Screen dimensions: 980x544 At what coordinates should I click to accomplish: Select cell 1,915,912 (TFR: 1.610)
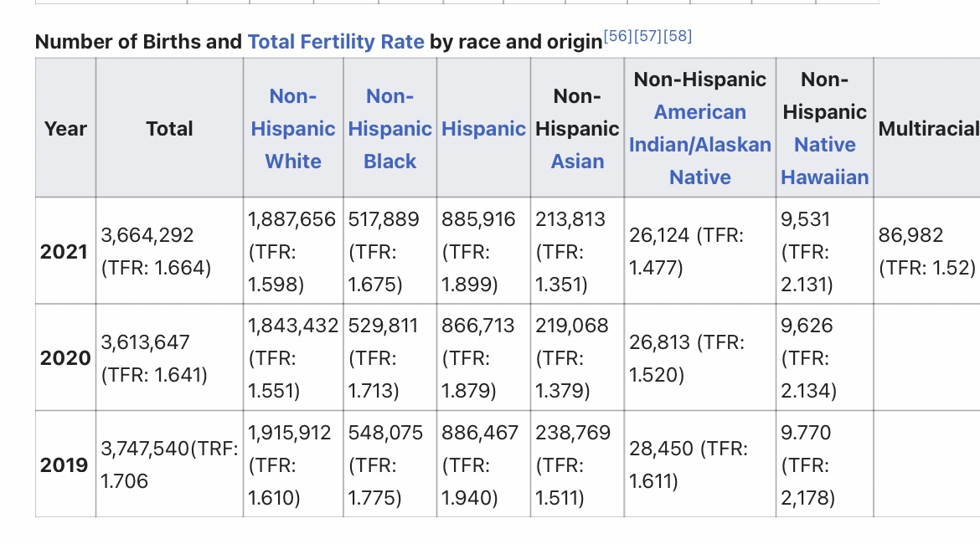click(293, 464)
